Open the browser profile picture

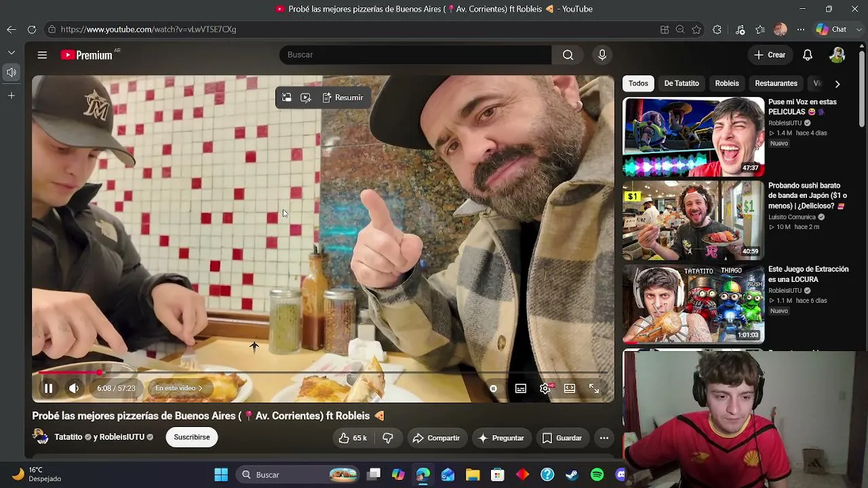coord(781,30)
